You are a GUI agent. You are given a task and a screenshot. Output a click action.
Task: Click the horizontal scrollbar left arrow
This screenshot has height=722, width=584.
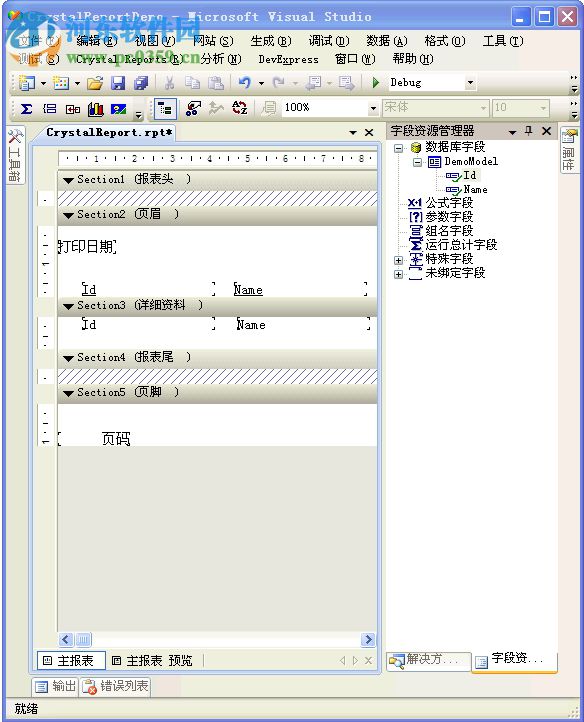pos(65,640)
